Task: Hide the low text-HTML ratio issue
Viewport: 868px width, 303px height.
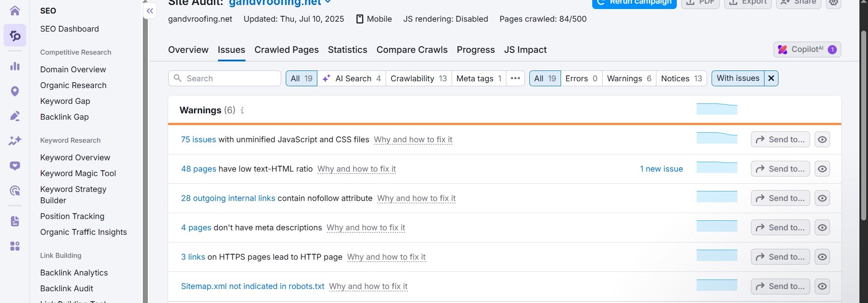Action: click(x=822, y=169)
